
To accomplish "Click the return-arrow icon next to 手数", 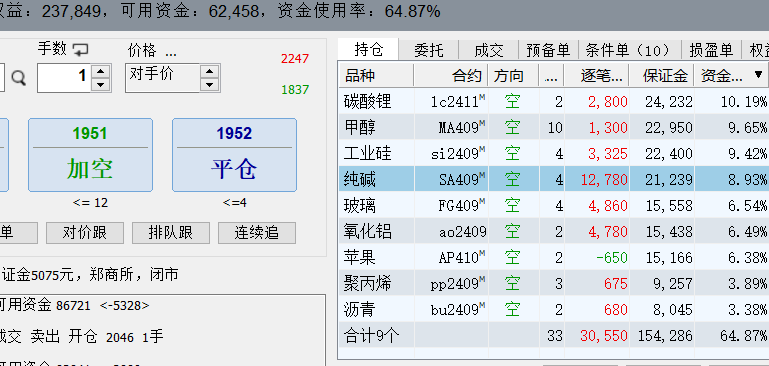I will point(80,50).
